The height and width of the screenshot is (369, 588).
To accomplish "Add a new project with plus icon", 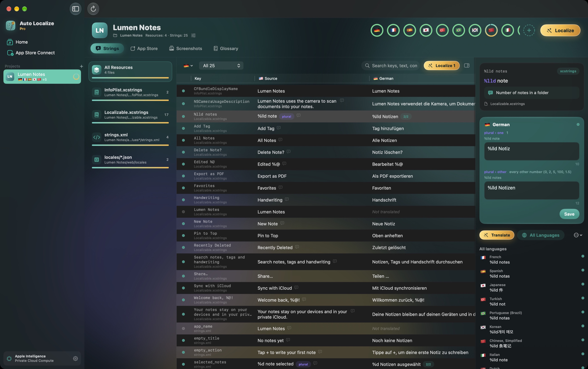I will coord(81,66).
